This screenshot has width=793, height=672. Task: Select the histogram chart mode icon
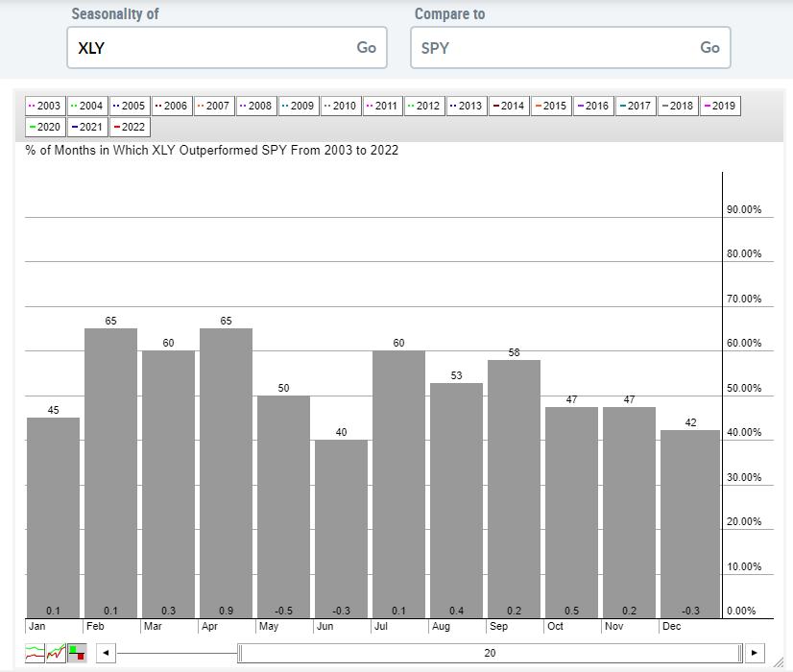click(77, 653)
